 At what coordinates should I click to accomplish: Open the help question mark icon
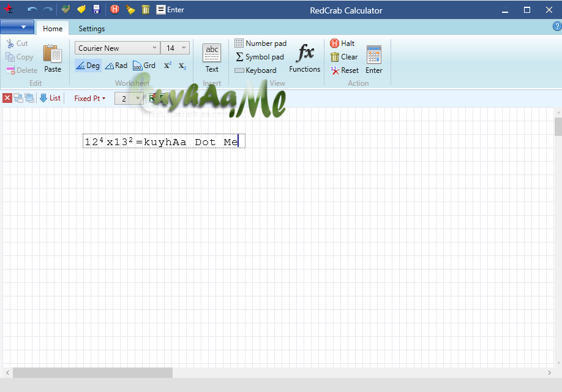point(557,26)
